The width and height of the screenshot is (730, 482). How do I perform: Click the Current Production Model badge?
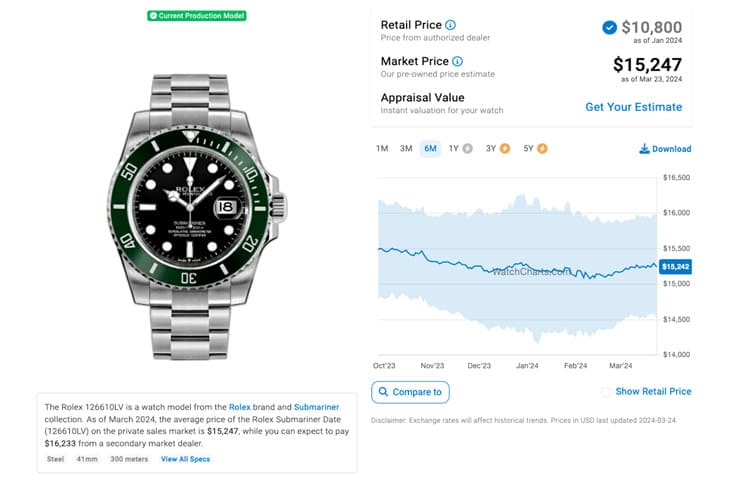(x=197, y=16)
